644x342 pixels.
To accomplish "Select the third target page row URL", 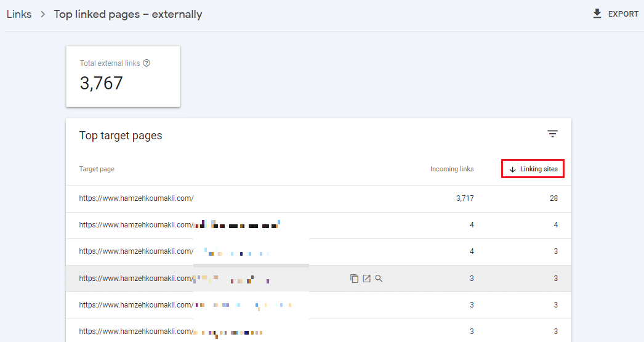I will (x=136, y=251).
